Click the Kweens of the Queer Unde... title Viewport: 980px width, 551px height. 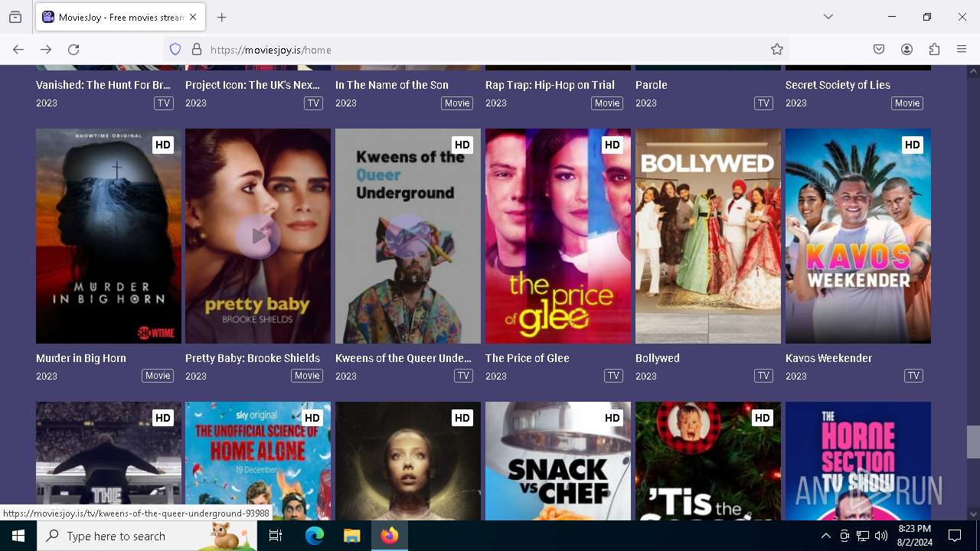(x=403, y=358)
